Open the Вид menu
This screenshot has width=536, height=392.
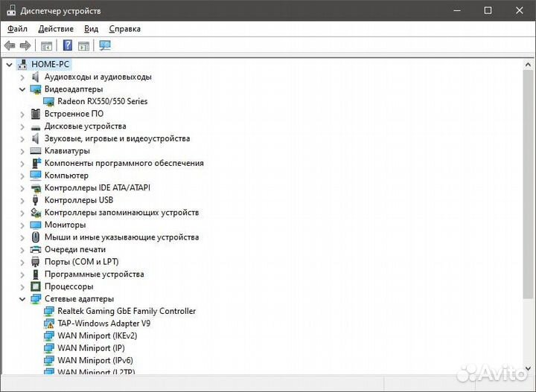pyautogui.click(x=91, y=29)
